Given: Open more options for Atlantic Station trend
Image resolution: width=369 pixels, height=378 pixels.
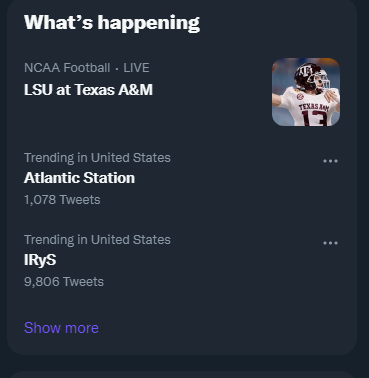Looking at the screenshot, I should pos(330,161).
